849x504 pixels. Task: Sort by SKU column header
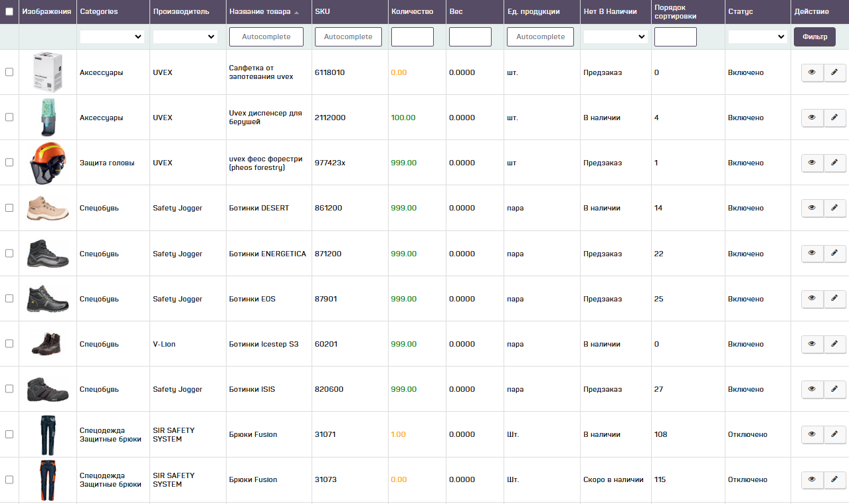tap(322, 11)
